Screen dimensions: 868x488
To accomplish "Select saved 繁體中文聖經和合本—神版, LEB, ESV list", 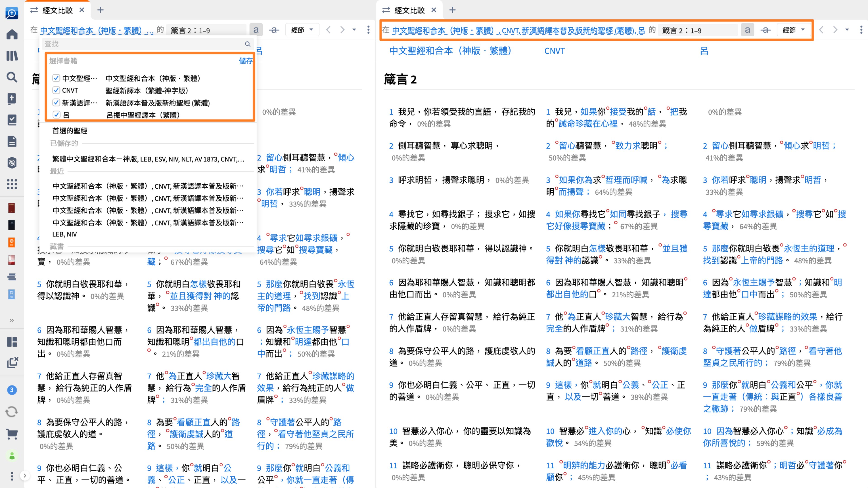I will 148,159.
